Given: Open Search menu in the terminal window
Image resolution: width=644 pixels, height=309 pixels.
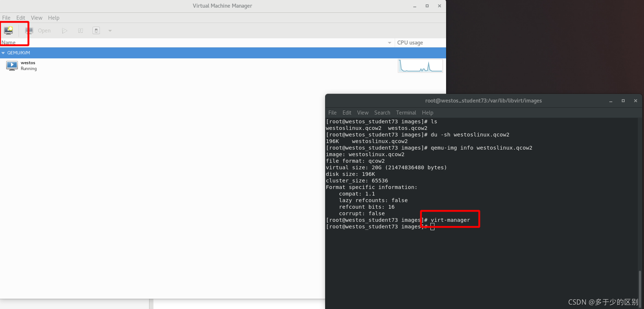Looking at the screenshot, I should (x=382, y=113).
